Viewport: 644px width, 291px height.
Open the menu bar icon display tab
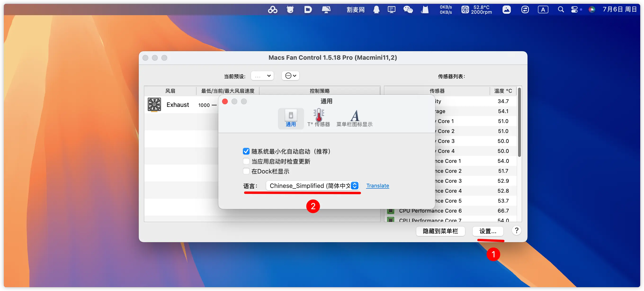(354, 118)
